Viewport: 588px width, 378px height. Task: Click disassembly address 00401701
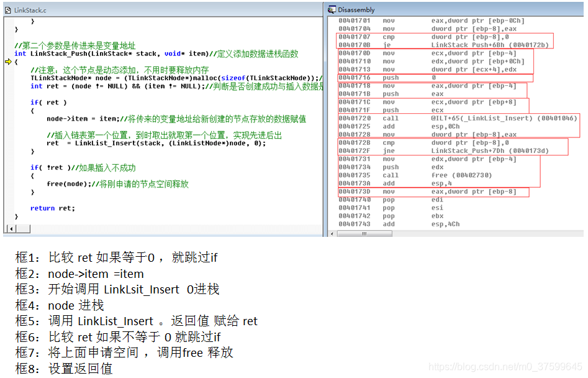point(355,21)
